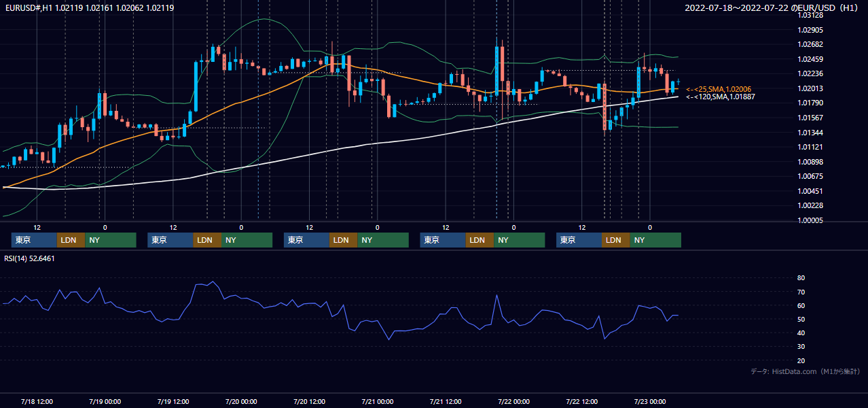
Task: Click the 7/22 12:00 time axis label
Action: tap(582, 401)
